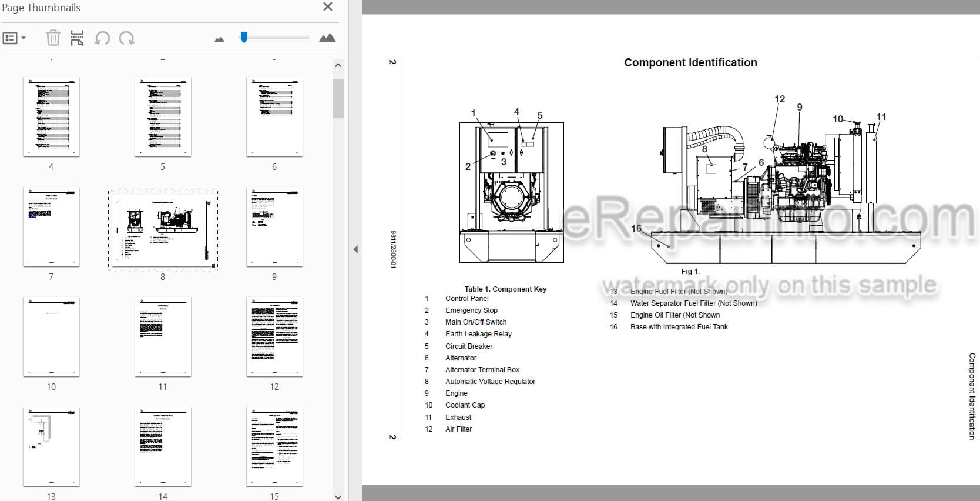Click the Component Identification heading

690,62
